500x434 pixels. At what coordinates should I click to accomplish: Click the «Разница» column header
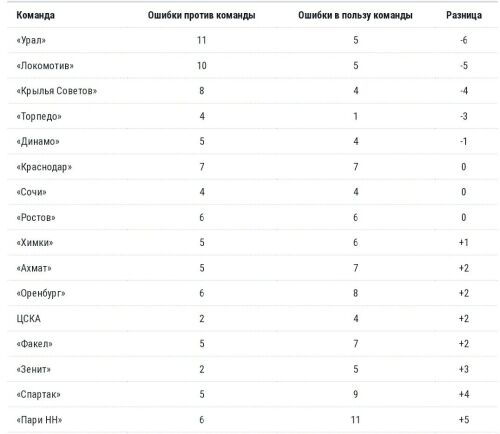(x=464, y=15)
